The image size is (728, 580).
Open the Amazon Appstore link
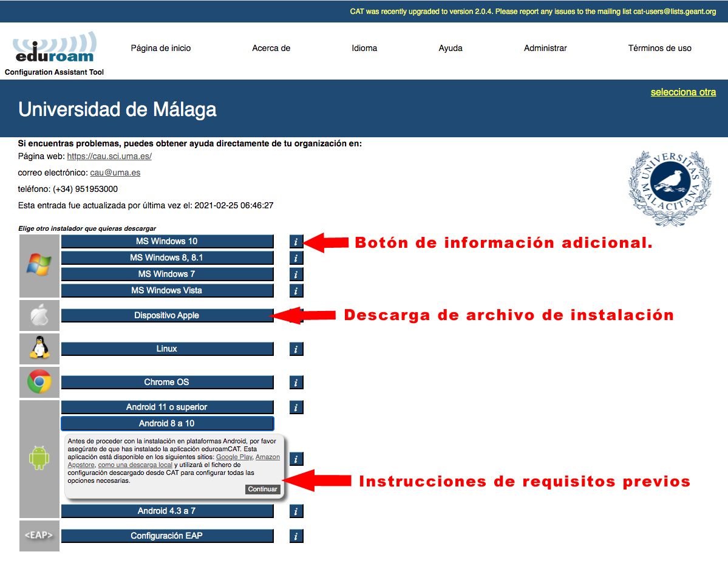pos(268,457)
